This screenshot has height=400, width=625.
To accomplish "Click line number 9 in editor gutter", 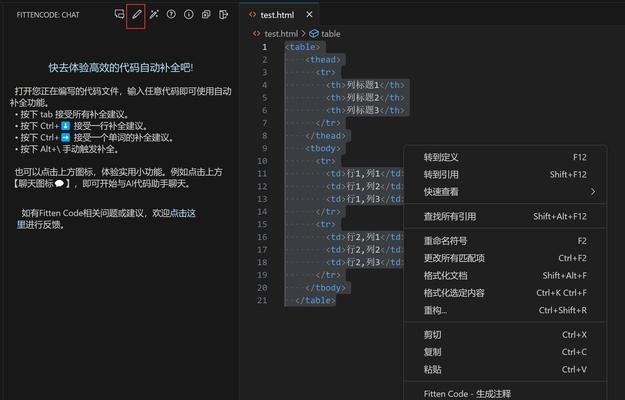I will pos(264,148).
